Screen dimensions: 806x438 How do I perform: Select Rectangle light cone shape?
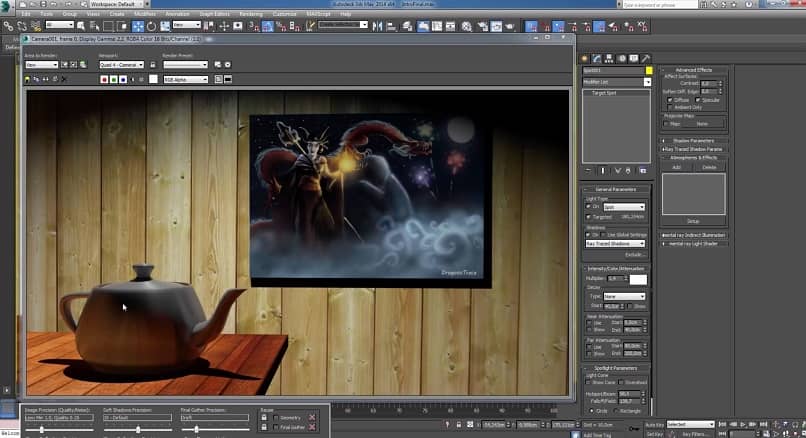(616, 411)
